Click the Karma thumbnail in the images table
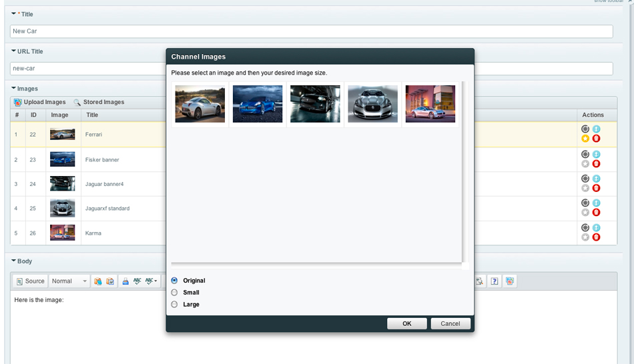Screen dimensions: 634x364 pyautogui.click(x=62, y=233)
